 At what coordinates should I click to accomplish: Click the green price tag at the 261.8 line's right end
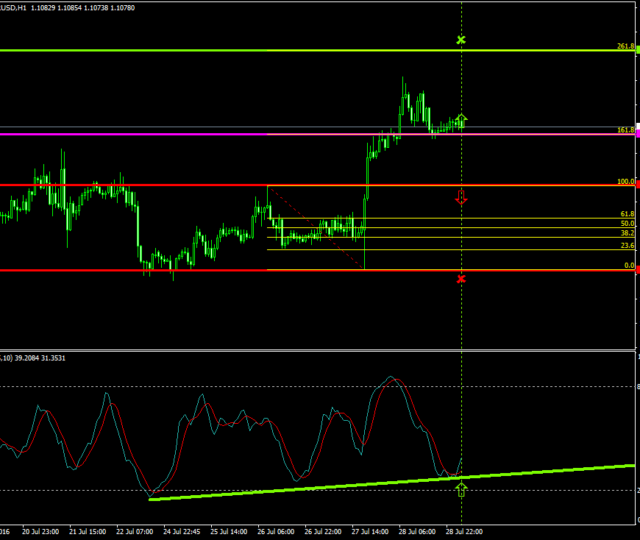[x=636, y=49]
